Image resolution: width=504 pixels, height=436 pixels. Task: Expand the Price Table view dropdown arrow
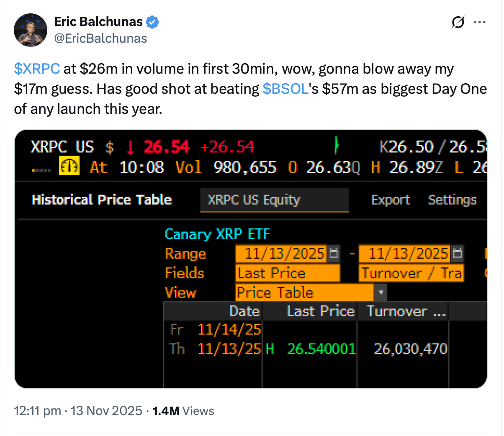(x=381, y=292)
